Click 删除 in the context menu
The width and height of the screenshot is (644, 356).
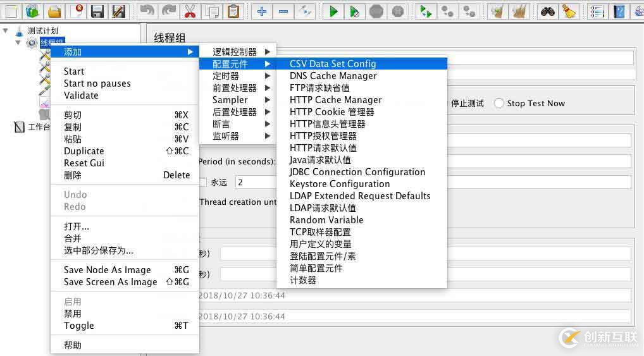(125, 175)
